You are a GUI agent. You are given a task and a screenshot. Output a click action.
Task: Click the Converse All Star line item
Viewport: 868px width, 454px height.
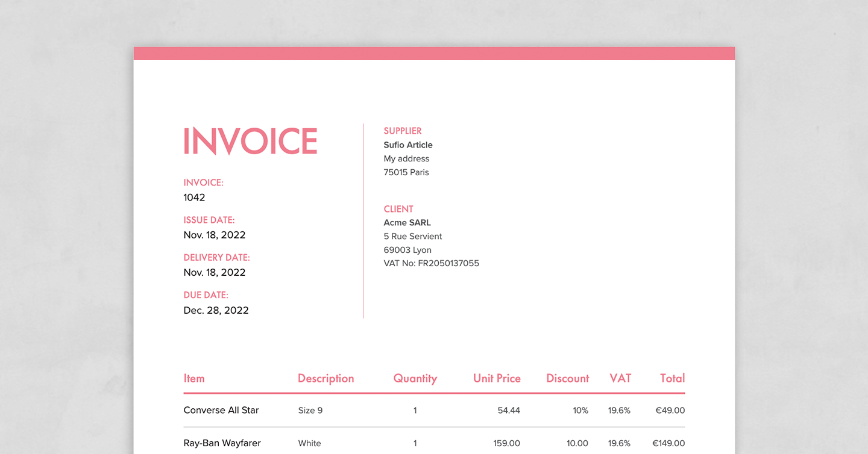(221, 410)
